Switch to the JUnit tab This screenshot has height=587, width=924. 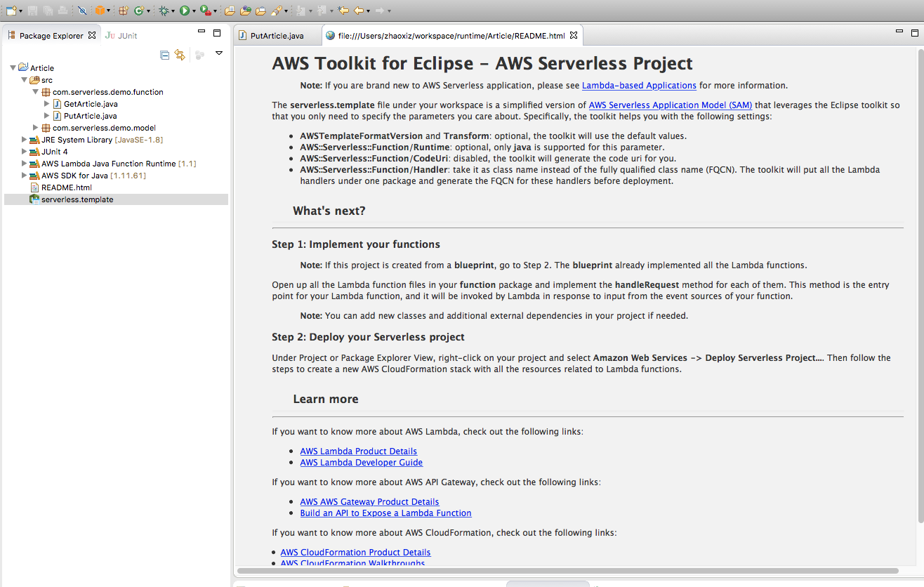pyautogui.click(x=121, y=36)
